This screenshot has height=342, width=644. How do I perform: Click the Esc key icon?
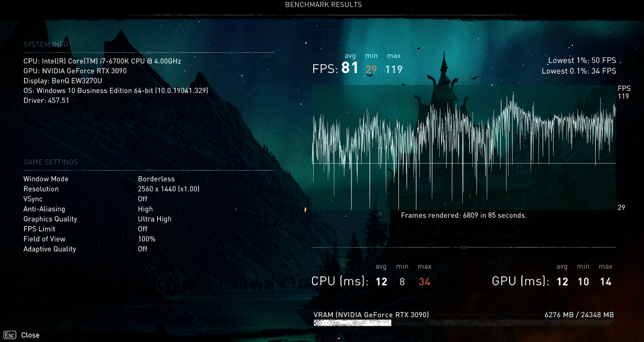(10, 335)
